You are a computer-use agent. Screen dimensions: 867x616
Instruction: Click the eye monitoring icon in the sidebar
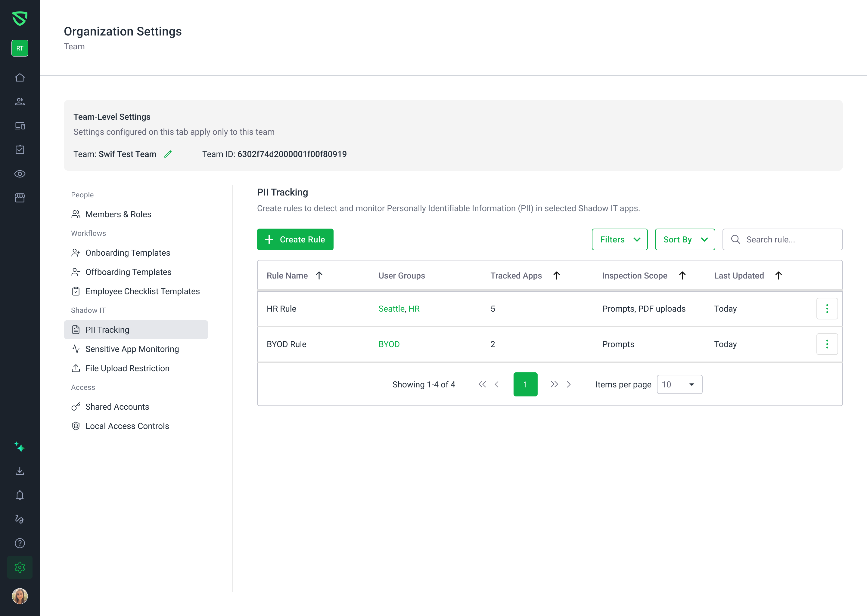20,174
